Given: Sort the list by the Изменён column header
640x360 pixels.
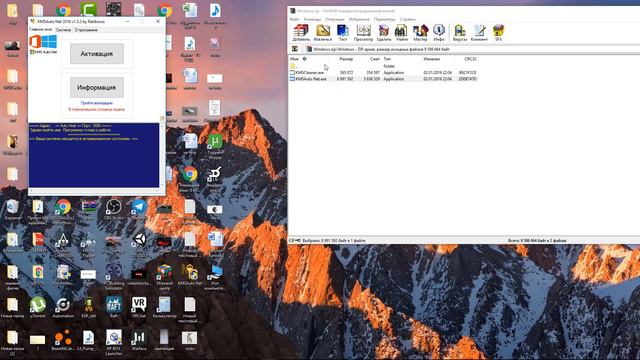Looking at the screenshot, I should click(x=431, y=59).
